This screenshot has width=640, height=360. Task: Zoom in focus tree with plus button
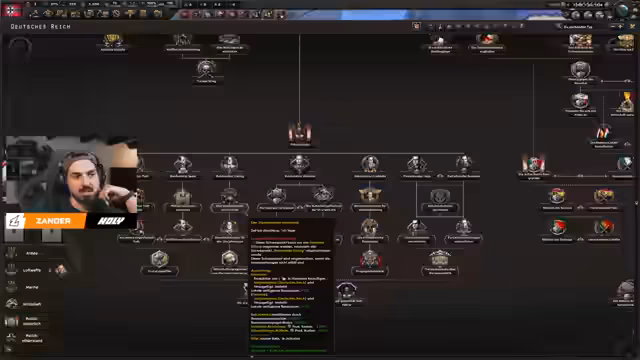coord(620,27)
